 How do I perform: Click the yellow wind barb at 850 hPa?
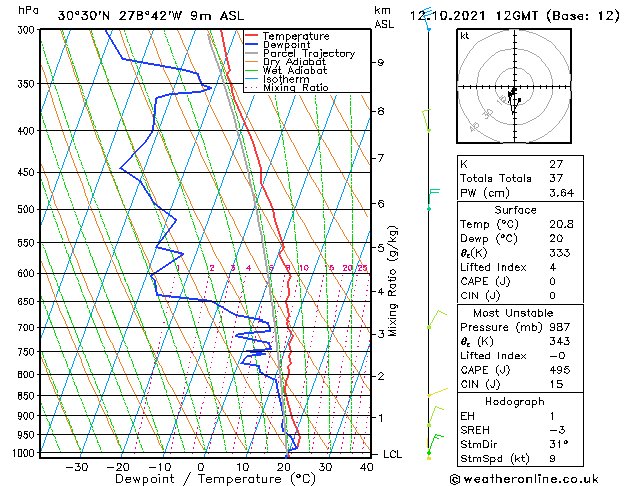pyautogui.click(x=437, y=392)
